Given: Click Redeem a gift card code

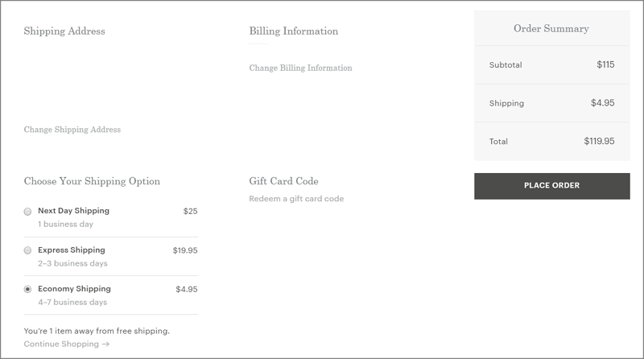Looking at the screenshot, I should click(296, 199).
